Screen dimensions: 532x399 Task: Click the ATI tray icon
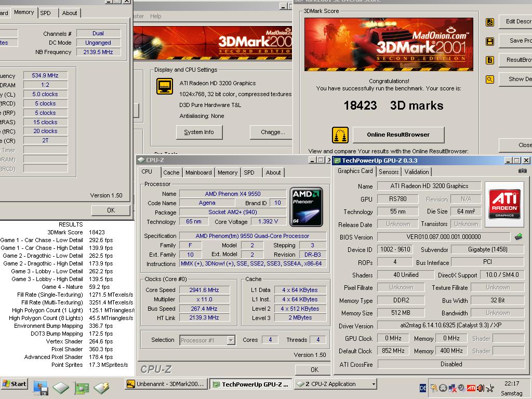471,388
